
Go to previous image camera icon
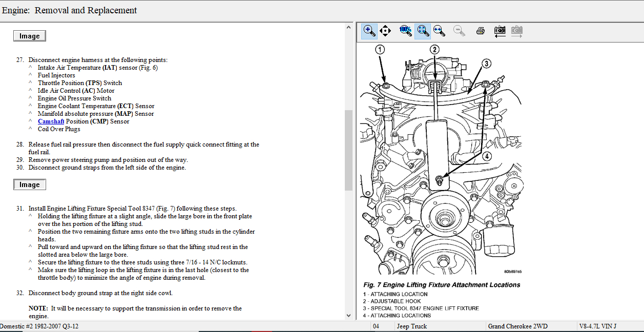pos(500,31)
